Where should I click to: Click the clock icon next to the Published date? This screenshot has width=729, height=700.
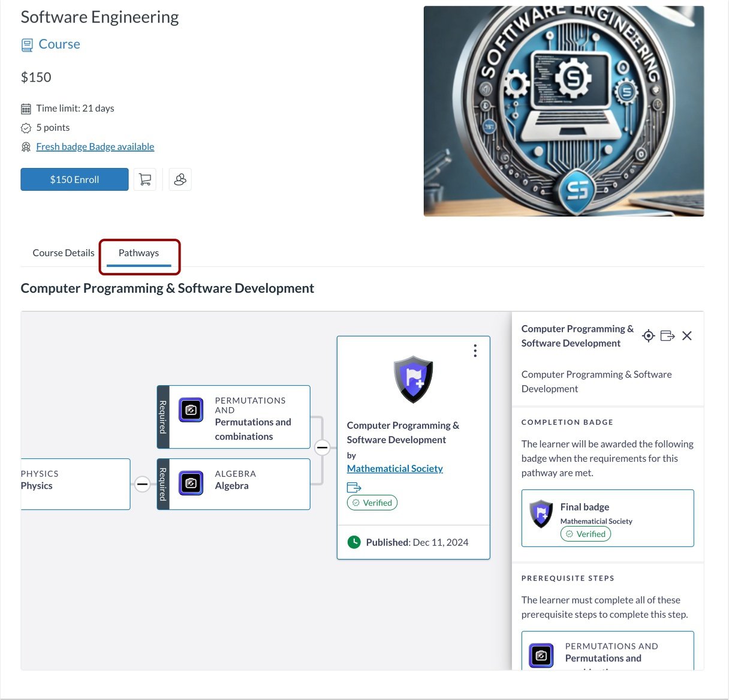pos(354,542)
